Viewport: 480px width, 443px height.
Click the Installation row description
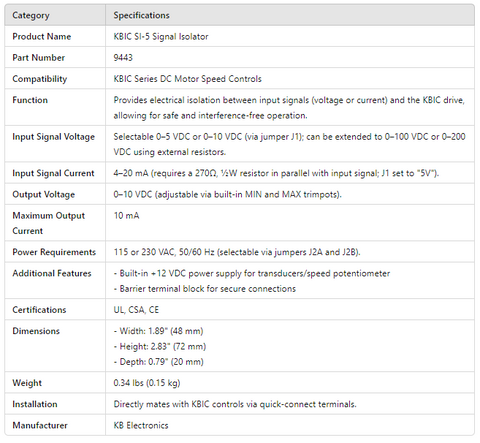point(235,404)
